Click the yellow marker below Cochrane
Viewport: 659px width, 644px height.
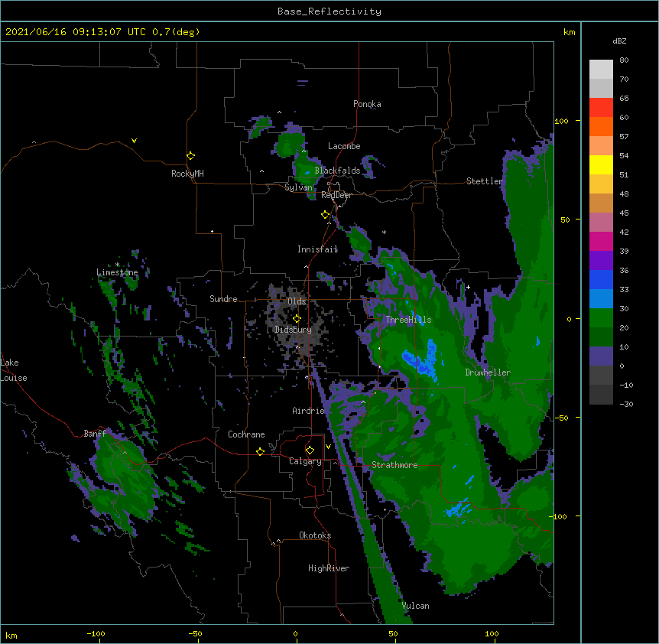pos(260,451)
